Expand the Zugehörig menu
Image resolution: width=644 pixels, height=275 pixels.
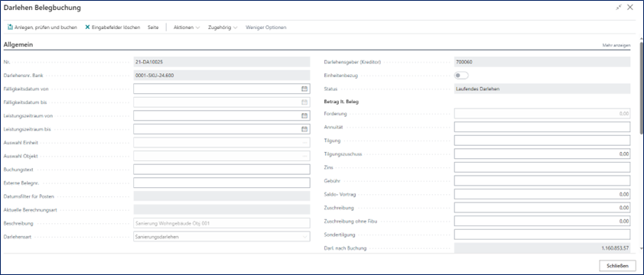[x=223, y=27]
